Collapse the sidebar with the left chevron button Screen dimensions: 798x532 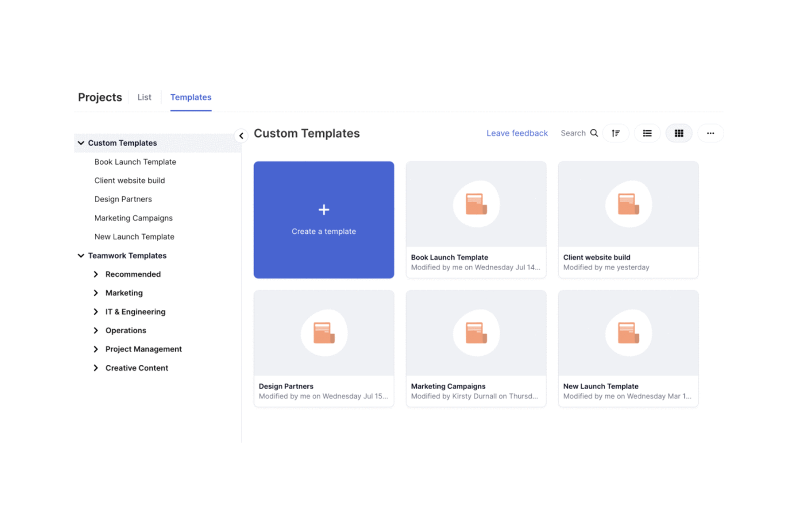pos(241,135)
